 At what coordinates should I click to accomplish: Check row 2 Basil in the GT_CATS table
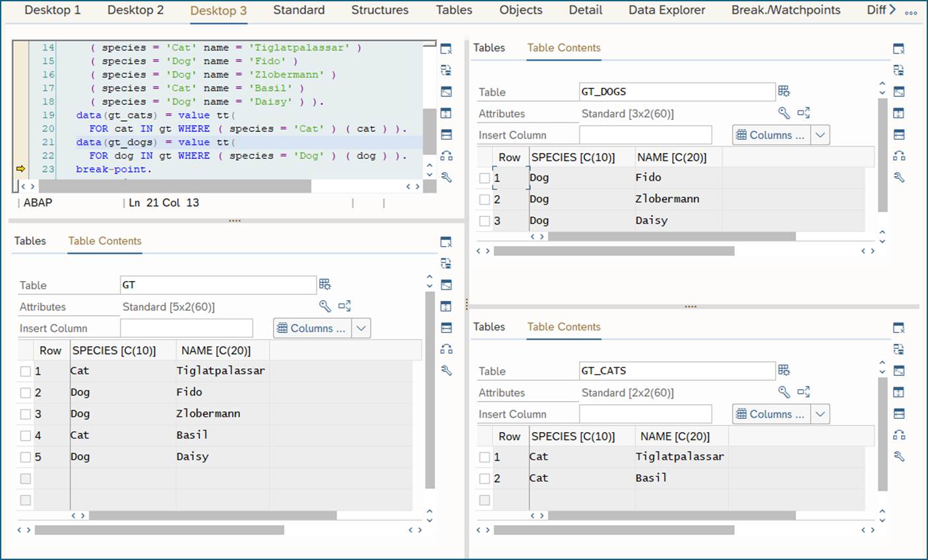[485, 478]
